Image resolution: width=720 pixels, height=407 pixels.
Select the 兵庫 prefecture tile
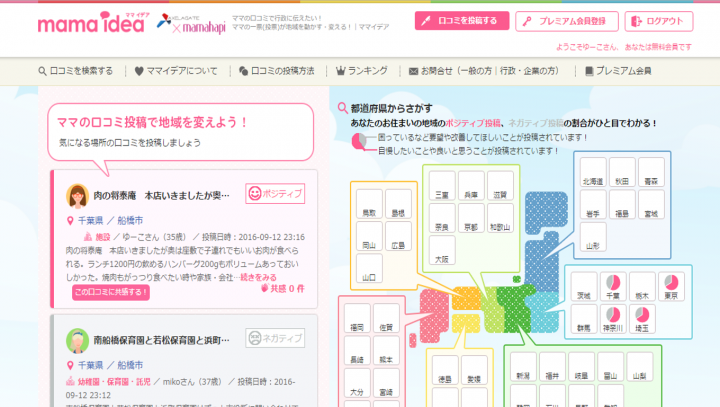click(471, 186)
